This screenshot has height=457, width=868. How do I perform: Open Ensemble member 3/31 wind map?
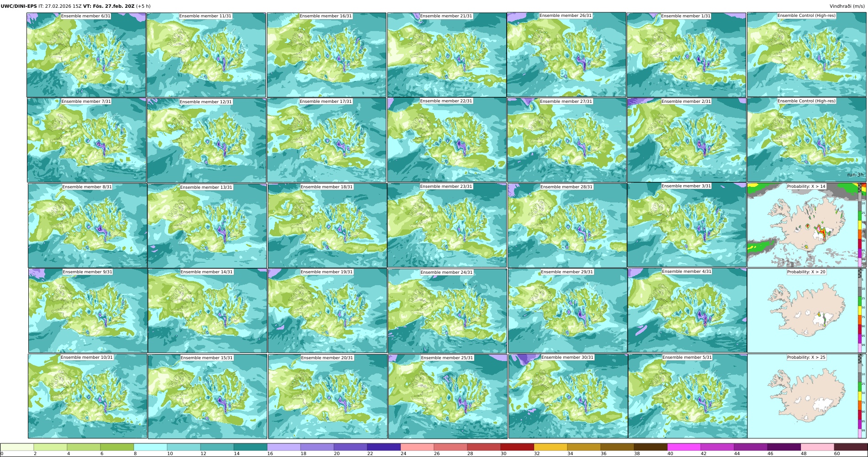[687, 225]
